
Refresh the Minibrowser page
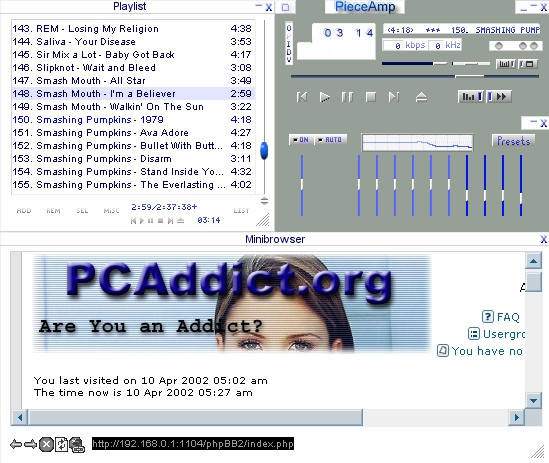tap(62, 444)
